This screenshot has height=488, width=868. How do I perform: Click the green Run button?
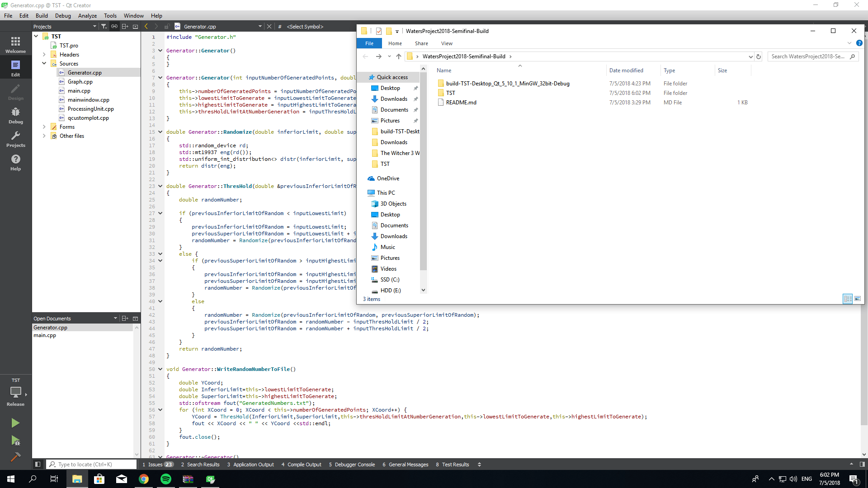(x=15, y=423)
